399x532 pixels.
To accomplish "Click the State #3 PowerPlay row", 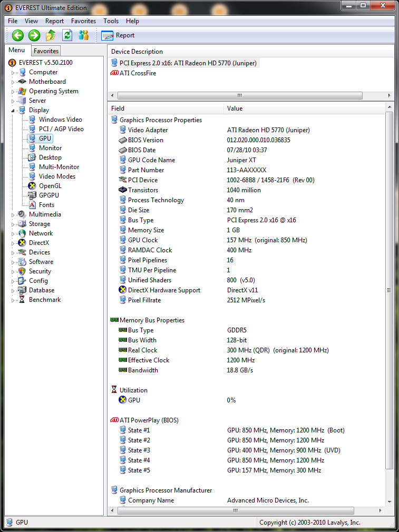I will (x=247, y=450).
